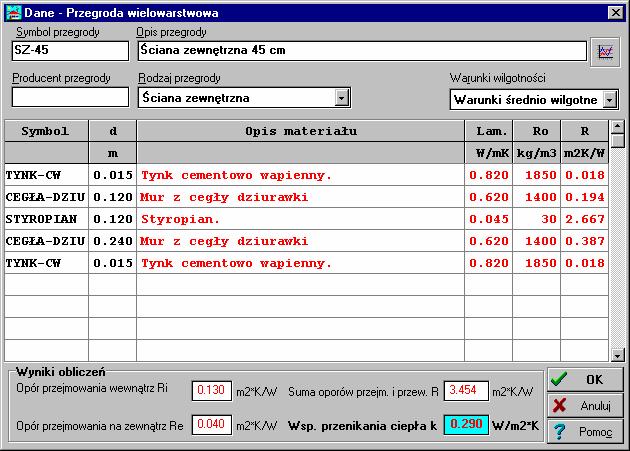630x451 pixels.
Task: Click thickness 0.240 cell
Action: [112, 241]
